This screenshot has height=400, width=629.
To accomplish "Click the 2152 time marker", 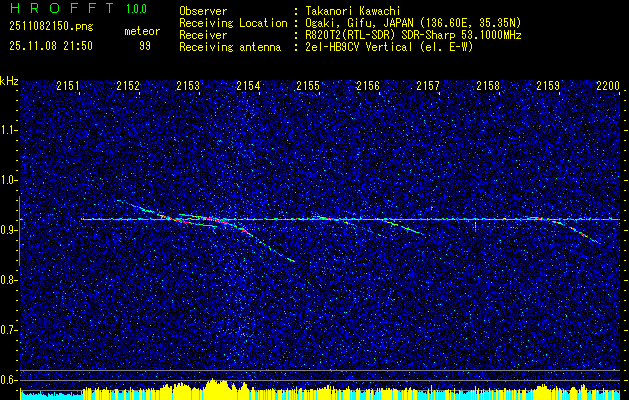I will (x=128, y=85).
